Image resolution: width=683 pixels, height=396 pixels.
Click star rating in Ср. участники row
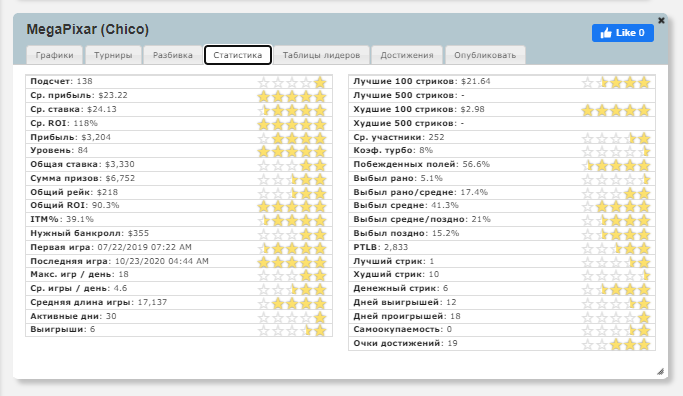(x=616, y=138)
